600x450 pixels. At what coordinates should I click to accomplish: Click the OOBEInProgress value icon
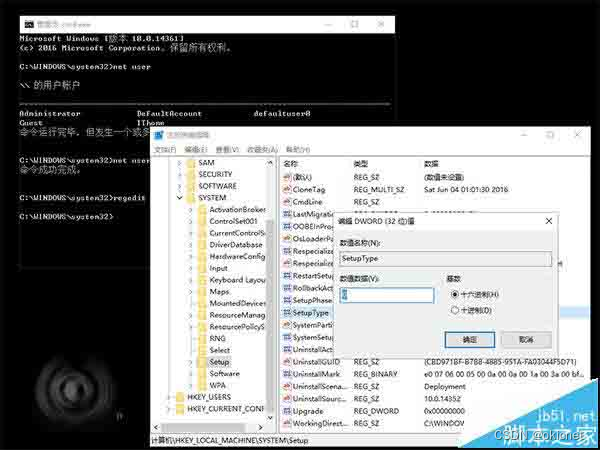click(287, 227)
